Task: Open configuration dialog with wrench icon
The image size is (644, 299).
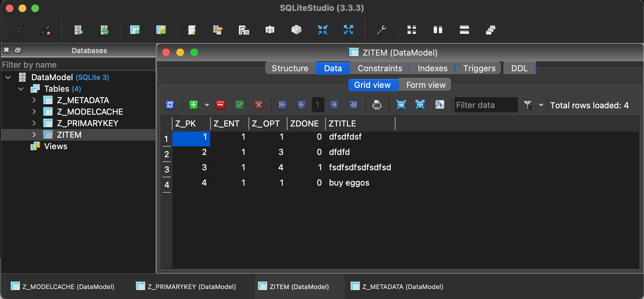Action: pyautogui.click(x=381, y=30)
